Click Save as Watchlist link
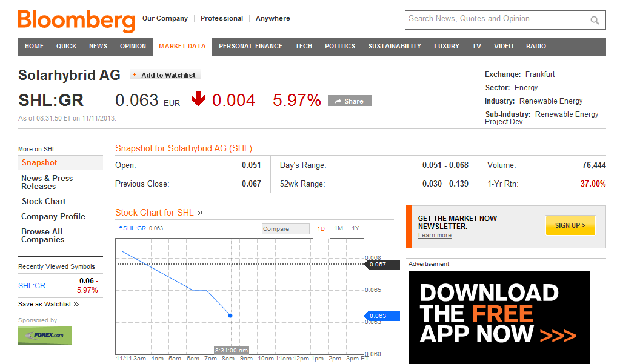The height and width of the screenshot is (364, 637). [48, 305]
